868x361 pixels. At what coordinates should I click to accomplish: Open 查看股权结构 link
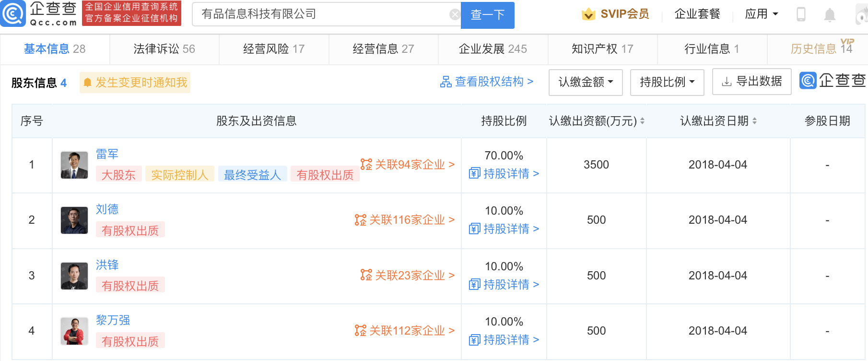(487, 82)
